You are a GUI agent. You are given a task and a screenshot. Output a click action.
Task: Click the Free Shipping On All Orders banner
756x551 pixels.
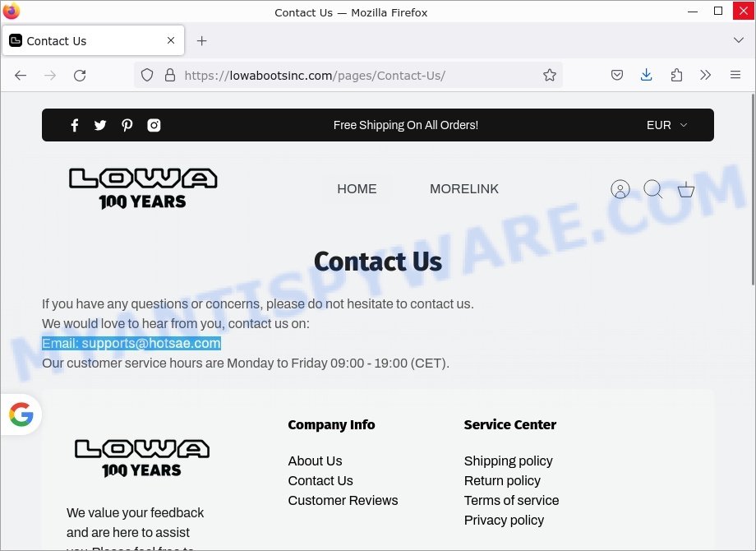[x=406, y=126]
